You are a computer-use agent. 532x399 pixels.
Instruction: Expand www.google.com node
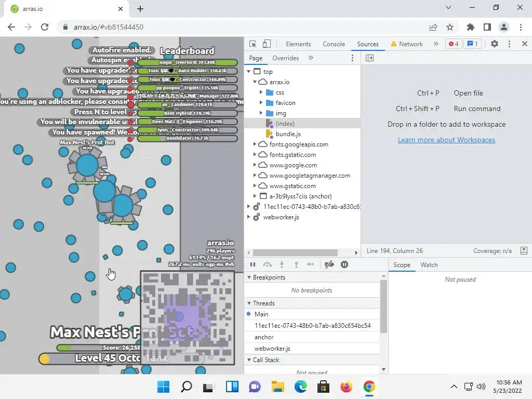click(255, 165)
